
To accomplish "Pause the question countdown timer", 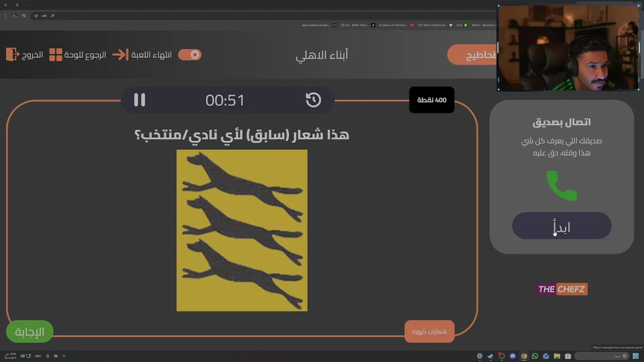I will click(139, 100).
